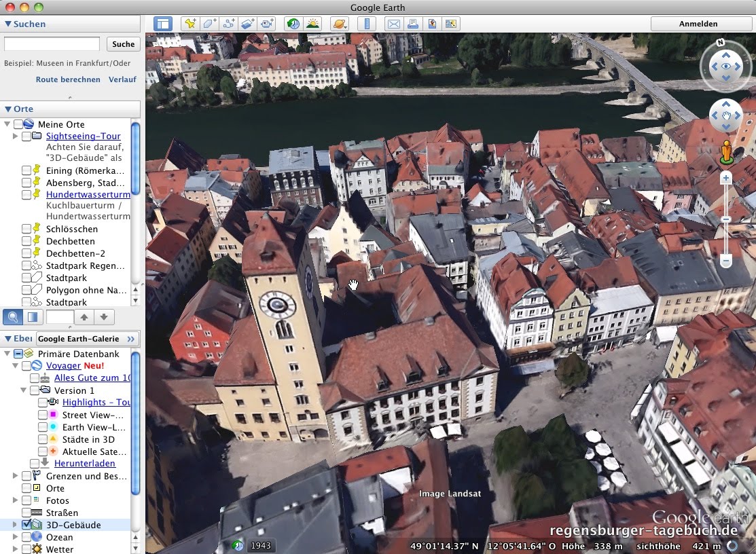This screenshot has width=756, height=554.
Task: Collapse the Voyager folder
Action: coord(16,366)
